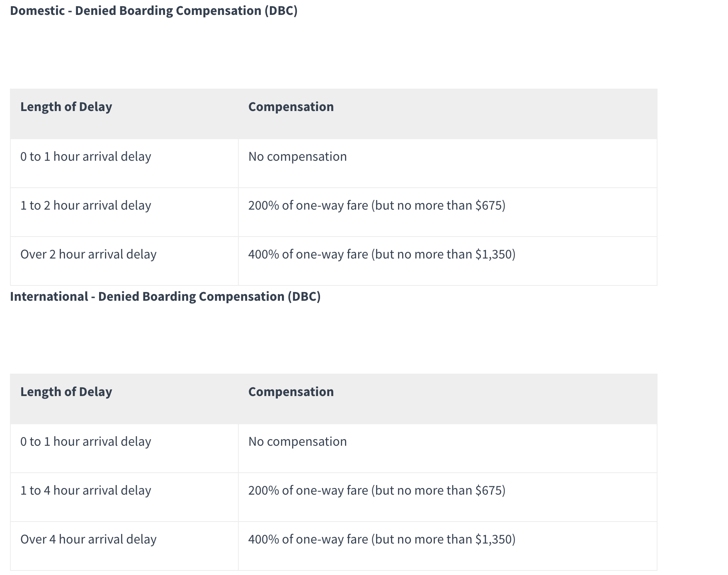This screenshot has width=728, height=575.
Task: Click the Domestic Denied Boarding Compensation heading
Action: tap(153, 11)
